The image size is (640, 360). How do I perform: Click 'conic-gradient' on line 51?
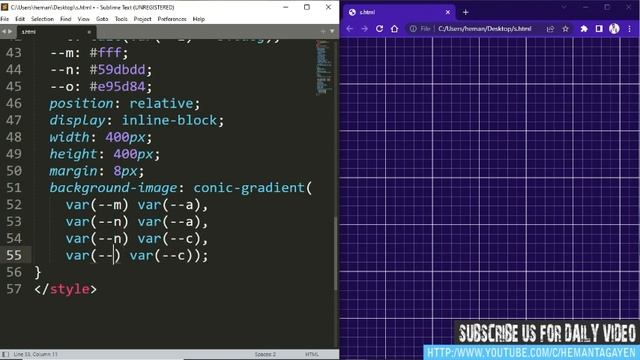coord(249,188)
